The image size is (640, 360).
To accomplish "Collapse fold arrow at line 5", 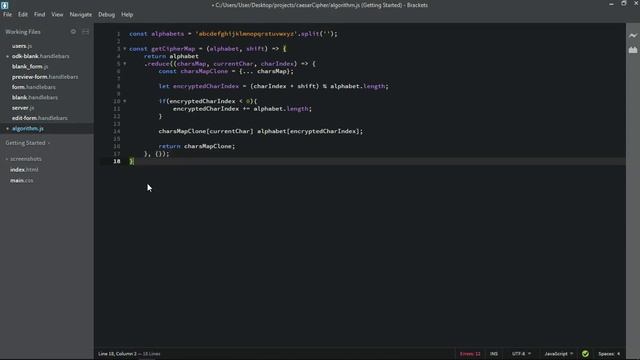I will tap(124, 64).
